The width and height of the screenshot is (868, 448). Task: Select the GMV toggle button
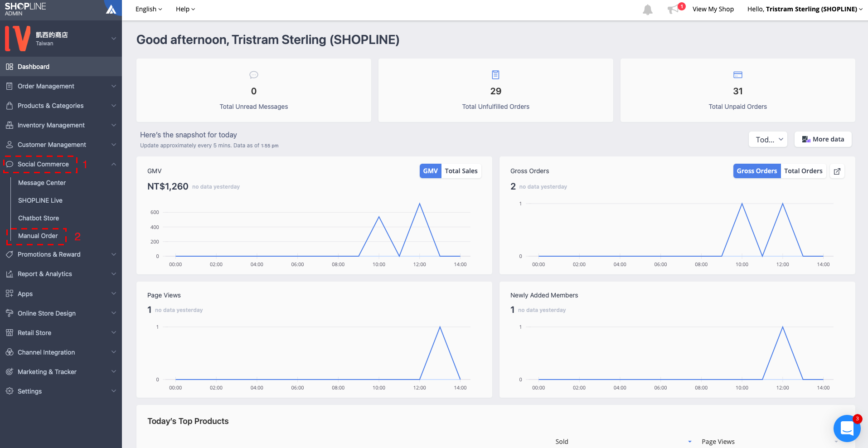431,171
